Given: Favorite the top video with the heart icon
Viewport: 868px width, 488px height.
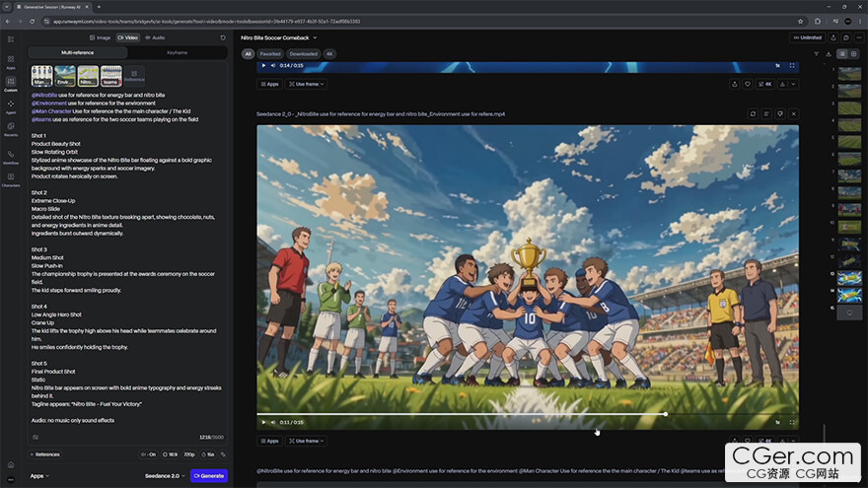Looking at the screenshot, I should [x=748, y=84].
